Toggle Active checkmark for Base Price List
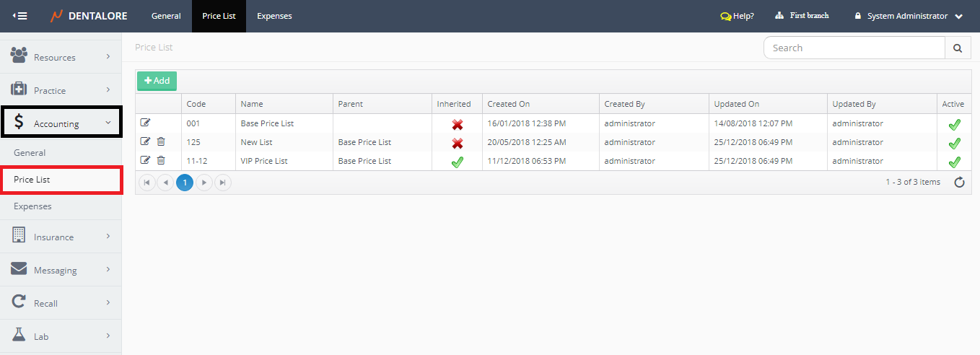This screenshot has height=355, width=980. pos(954,124)
